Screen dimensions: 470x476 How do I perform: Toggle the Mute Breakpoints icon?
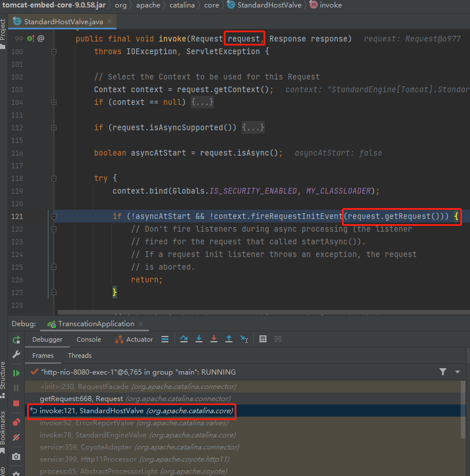pyautogui.click(x=16, y=437)
